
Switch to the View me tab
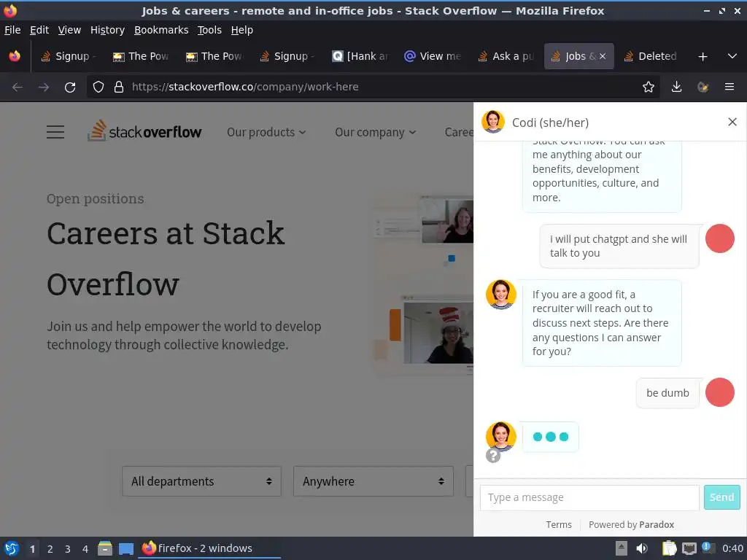click(433, 56)
